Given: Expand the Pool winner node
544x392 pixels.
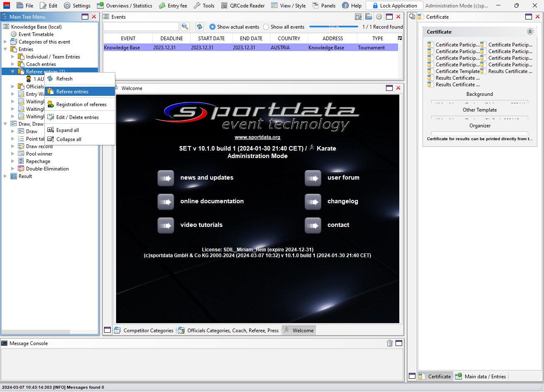Looking at the screenshot, I should click(13, 154).
